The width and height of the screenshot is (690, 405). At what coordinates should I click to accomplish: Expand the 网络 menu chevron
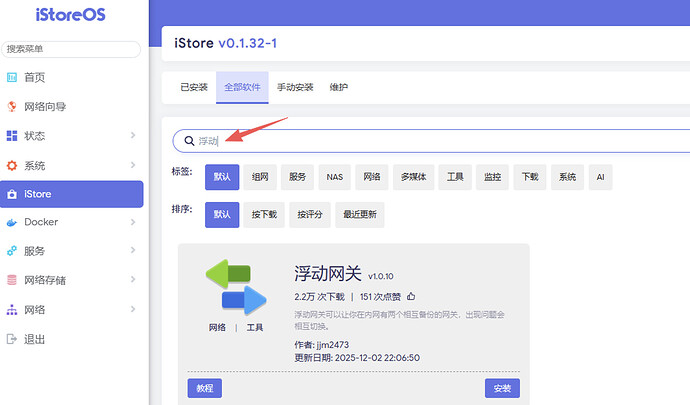(x=133, y=309)
